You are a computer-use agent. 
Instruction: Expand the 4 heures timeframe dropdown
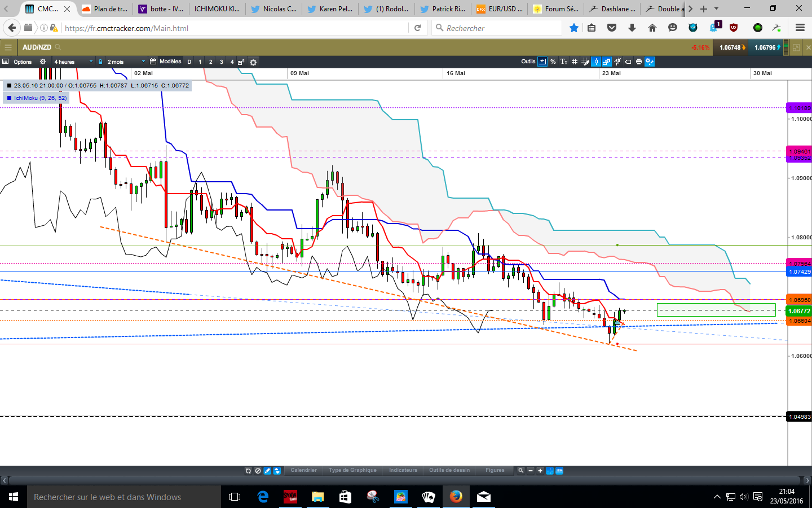(x=91, y=62)
